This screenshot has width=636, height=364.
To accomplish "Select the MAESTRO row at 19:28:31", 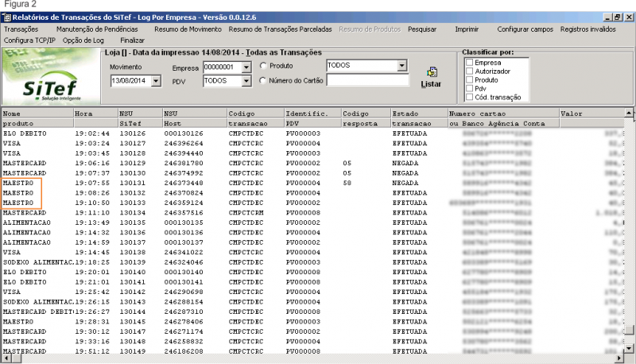I will pyautogui.click(x=312, y=322).
